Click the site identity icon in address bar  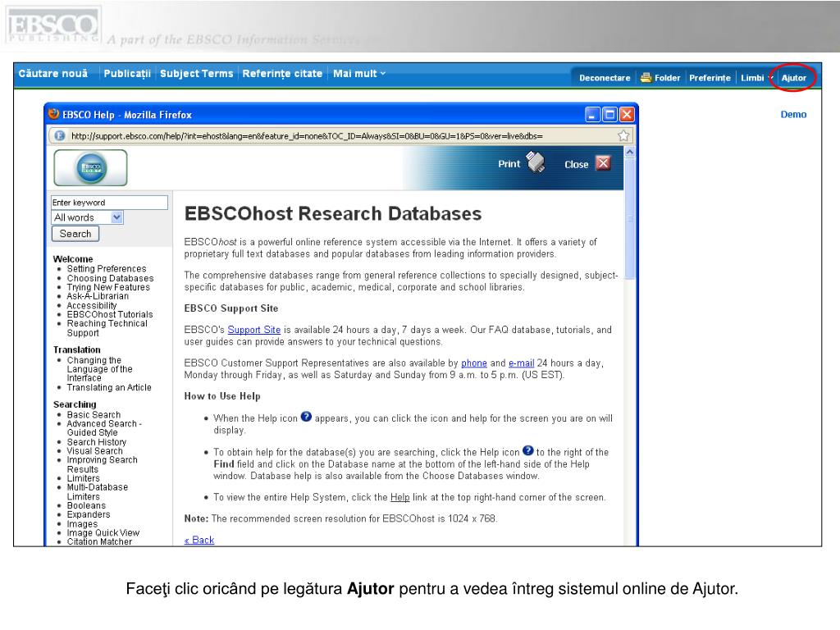pos(60,136)
